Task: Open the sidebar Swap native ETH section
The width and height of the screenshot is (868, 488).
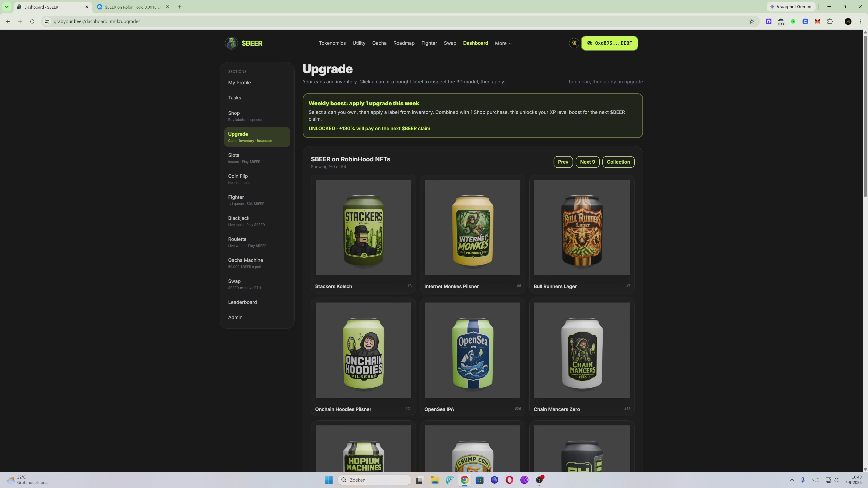Action: (257, 284)
